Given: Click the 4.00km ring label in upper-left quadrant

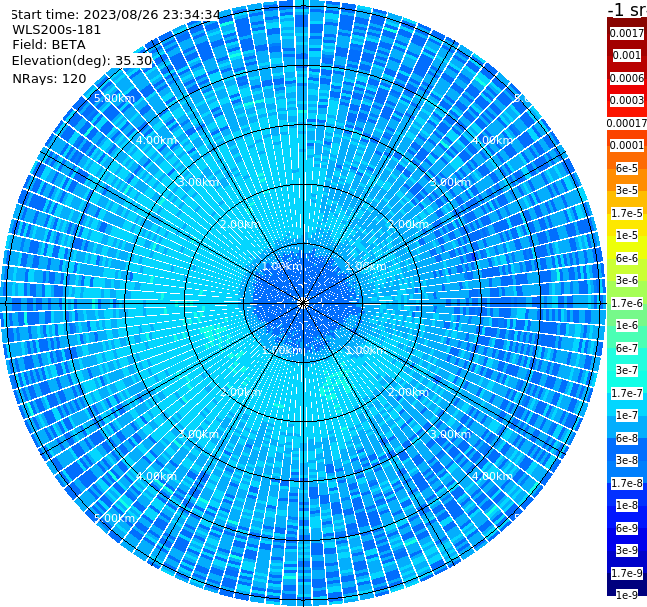Looking at the screenshot, I should pos(156,140).
